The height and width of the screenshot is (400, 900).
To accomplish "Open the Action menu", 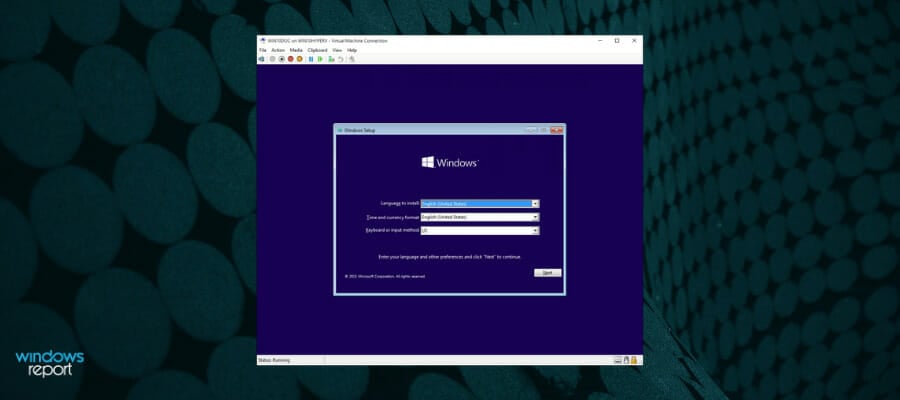I will click(278, 51).
